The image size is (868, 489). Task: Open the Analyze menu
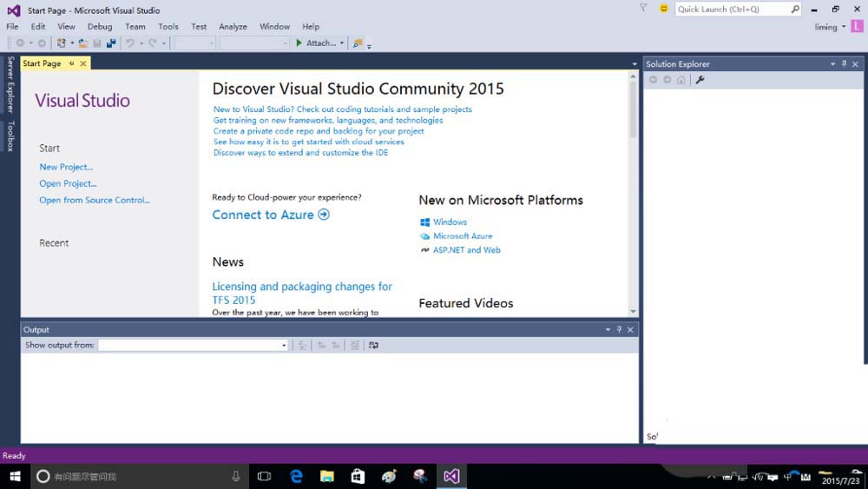[x=233, y=27]
